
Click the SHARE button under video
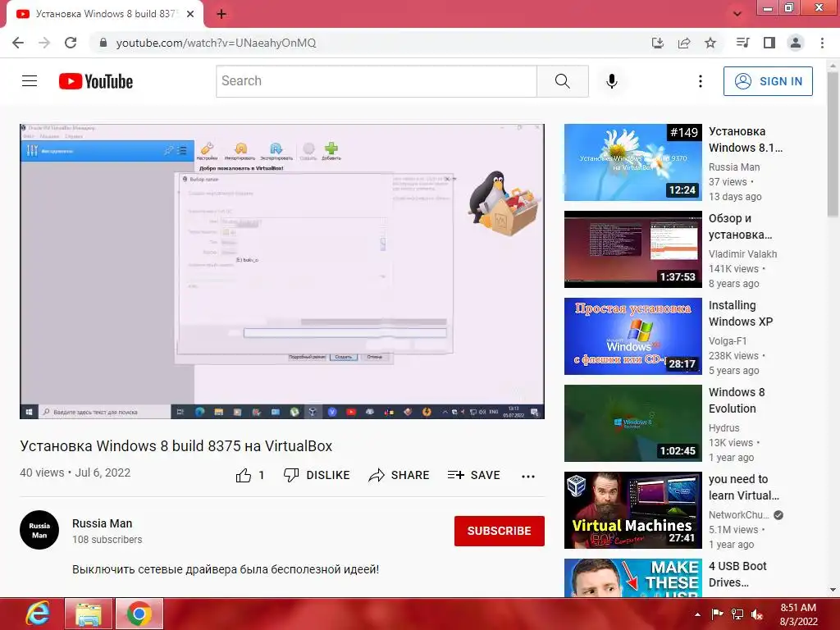pos(399,475)
